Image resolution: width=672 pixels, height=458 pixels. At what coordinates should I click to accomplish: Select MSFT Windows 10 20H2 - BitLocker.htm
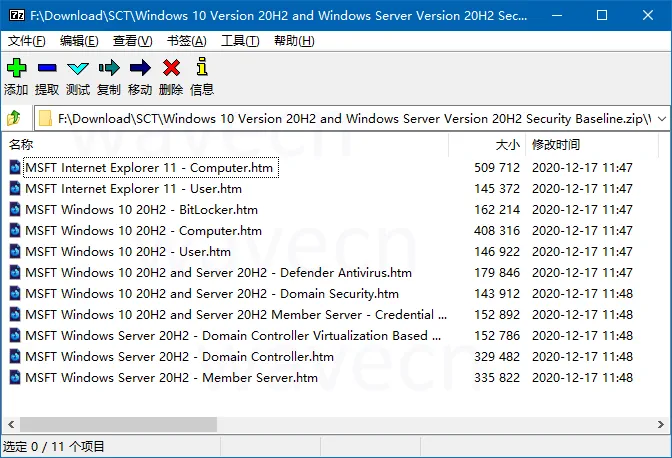tap(141, 209)
